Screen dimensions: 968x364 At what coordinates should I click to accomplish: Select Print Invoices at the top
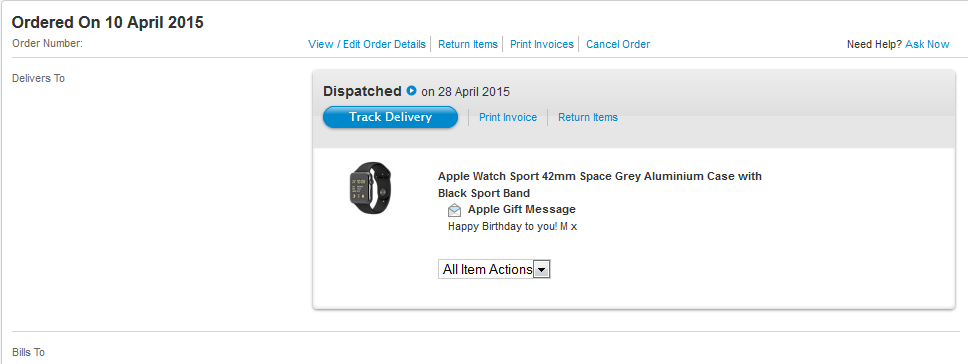(x=541, y=44)
